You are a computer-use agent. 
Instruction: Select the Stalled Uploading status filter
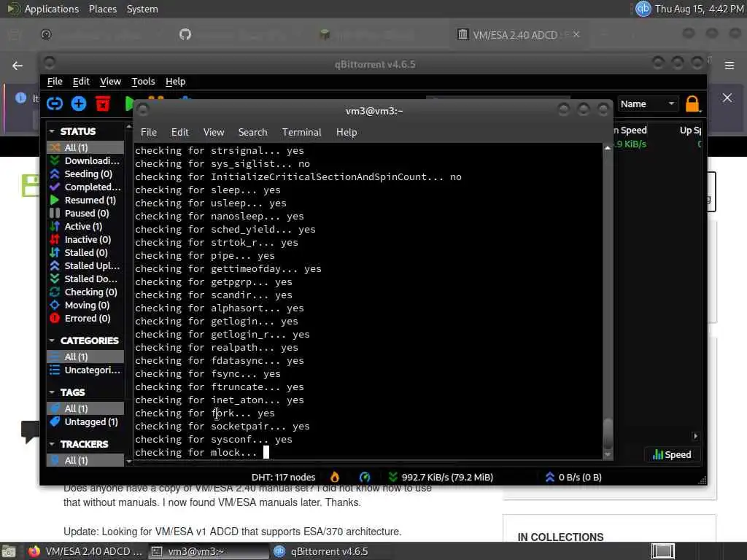(85, 265)
